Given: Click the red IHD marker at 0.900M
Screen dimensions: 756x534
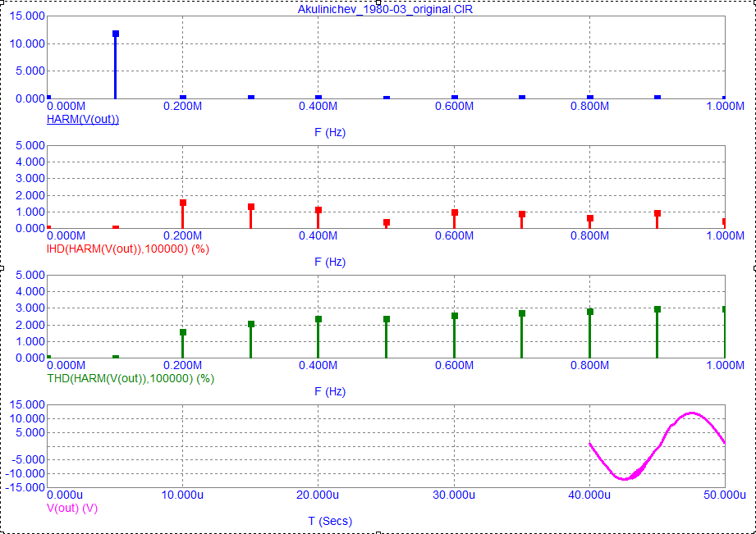Looking at the screenshot, I should [657, 213].
